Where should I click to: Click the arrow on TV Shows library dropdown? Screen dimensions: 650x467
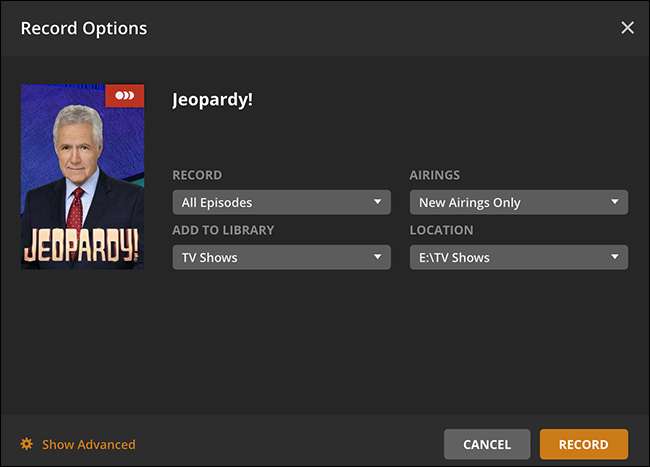[377, 257]
